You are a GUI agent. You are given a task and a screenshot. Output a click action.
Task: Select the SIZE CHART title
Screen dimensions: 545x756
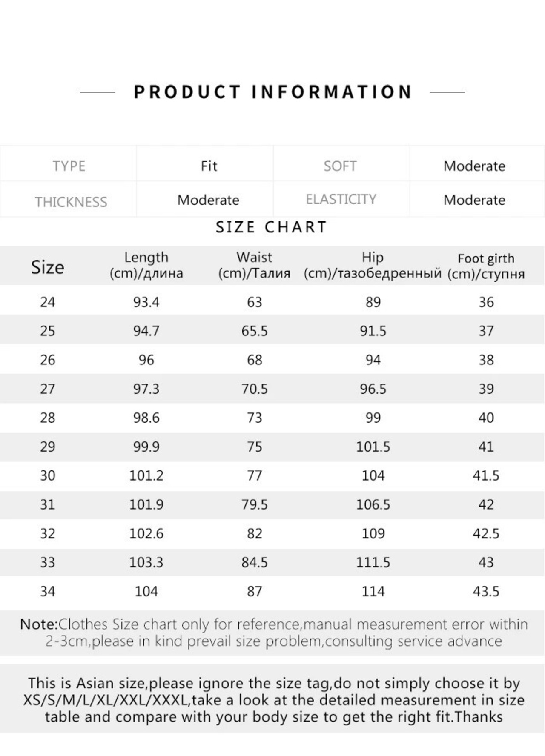click(272, 227)
